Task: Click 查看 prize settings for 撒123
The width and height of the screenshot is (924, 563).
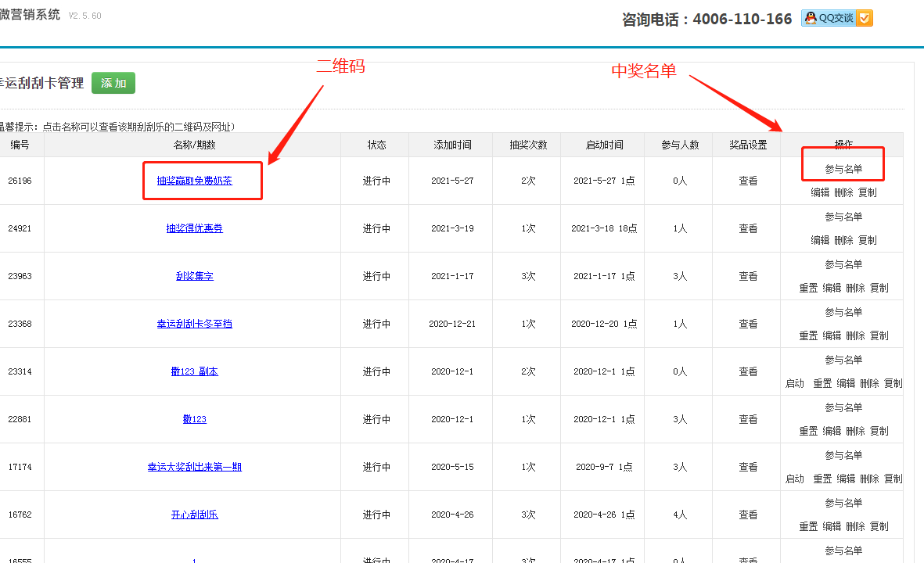Action: coord(748,419)
